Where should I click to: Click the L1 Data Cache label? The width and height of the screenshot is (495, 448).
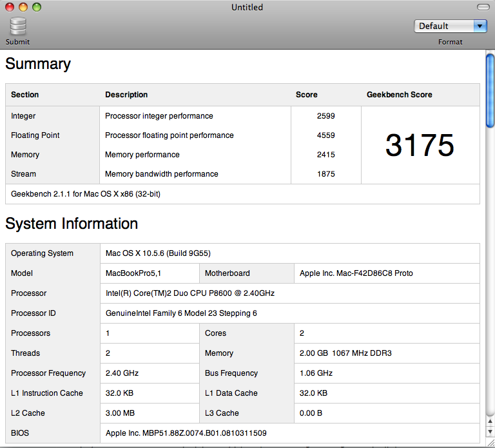[231, 393]
